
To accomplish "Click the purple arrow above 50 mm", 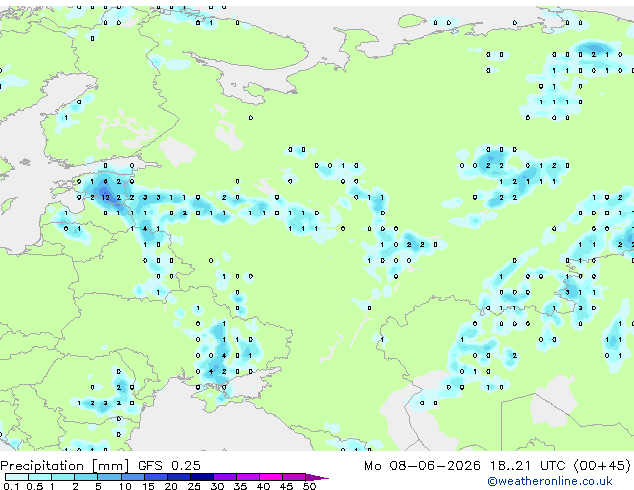I will point(317,477).
